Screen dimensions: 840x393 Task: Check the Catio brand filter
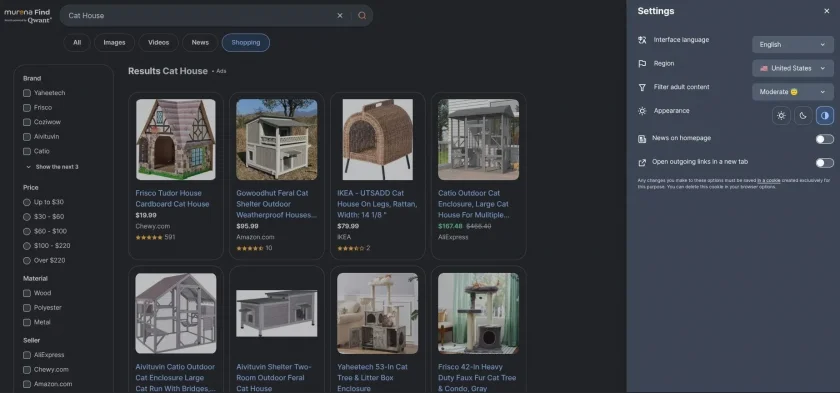[x=27, y=152]
